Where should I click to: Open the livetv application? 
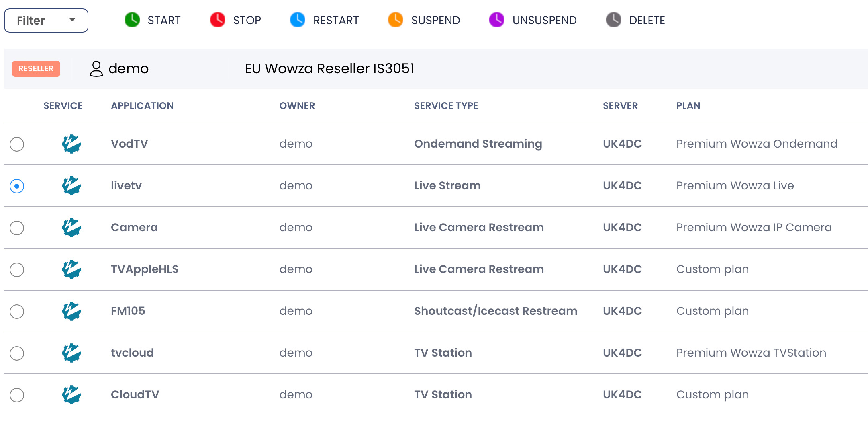(x=126, y=186)
